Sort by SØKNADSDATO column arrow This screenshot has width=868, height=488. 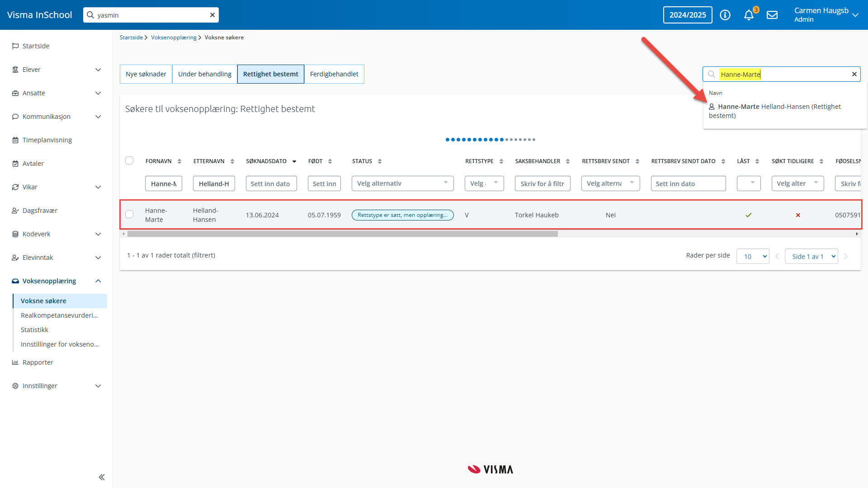[294, 161]
